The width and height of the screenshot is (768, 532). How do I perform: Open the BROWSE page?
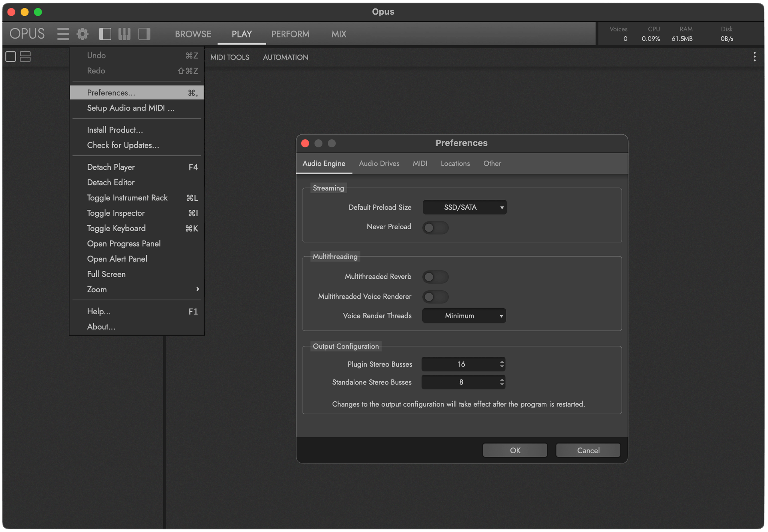pos(193,34)
